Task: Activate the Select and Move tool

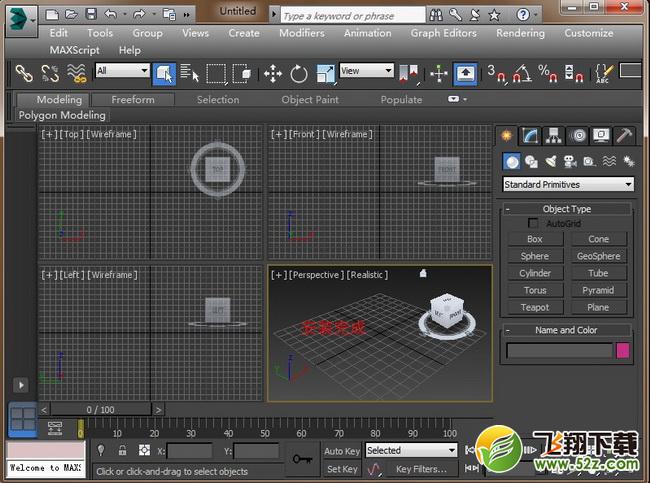Action: coord(272,74)
